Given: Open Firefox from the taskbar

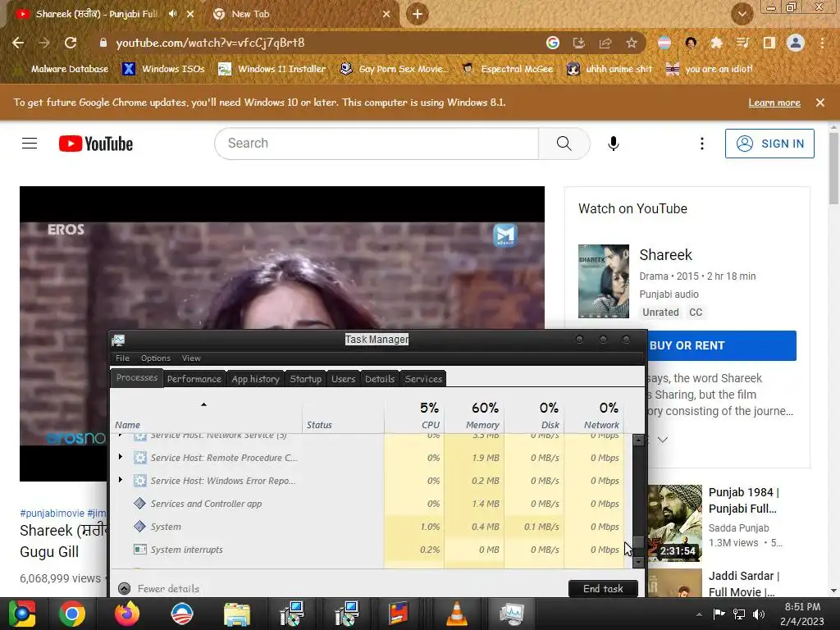Looking at the screenshot, I should pyautogui.click(x=127, y=614).
